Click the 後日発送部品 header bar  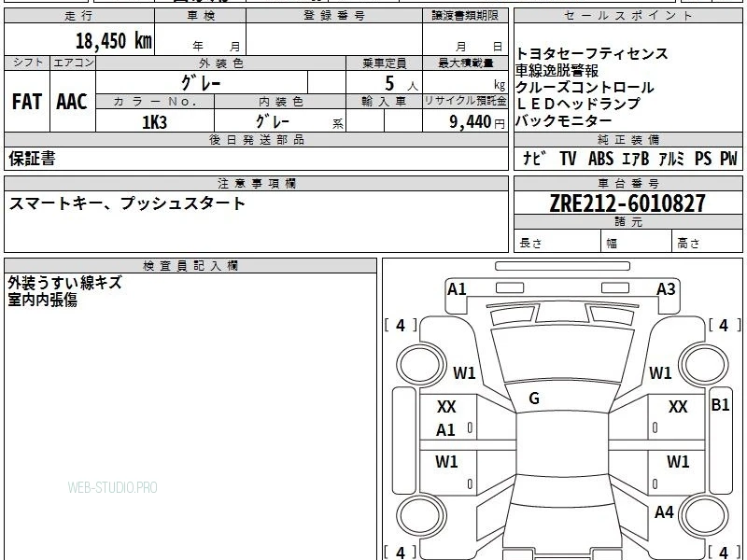(x=256, y=139)
